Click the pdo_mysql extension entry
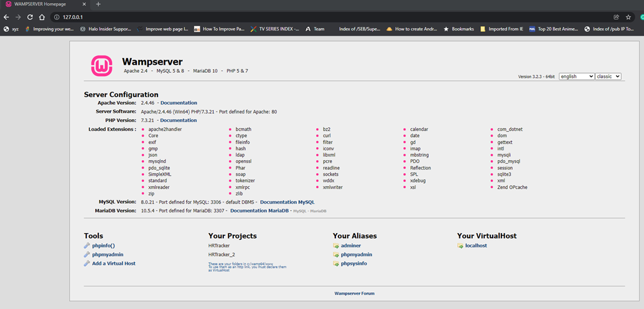This screenshot has width=644, height=309. [x=509, y=161]
